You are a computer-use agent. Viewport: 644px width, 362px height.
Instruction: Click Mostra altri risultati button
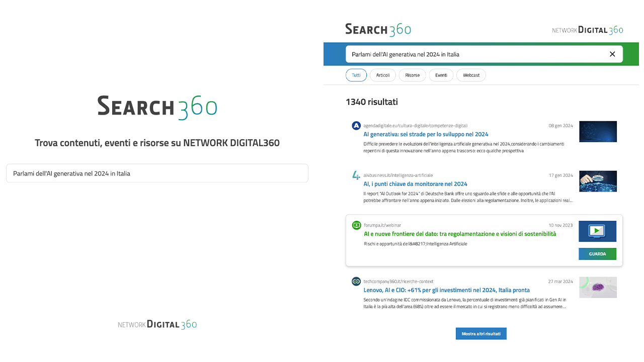[x=481, y=334]
